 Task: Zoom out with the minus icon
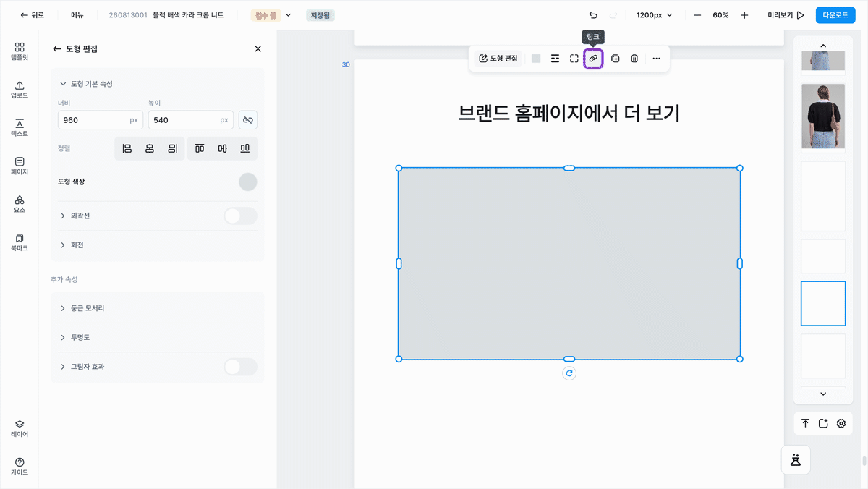[697, 15]
